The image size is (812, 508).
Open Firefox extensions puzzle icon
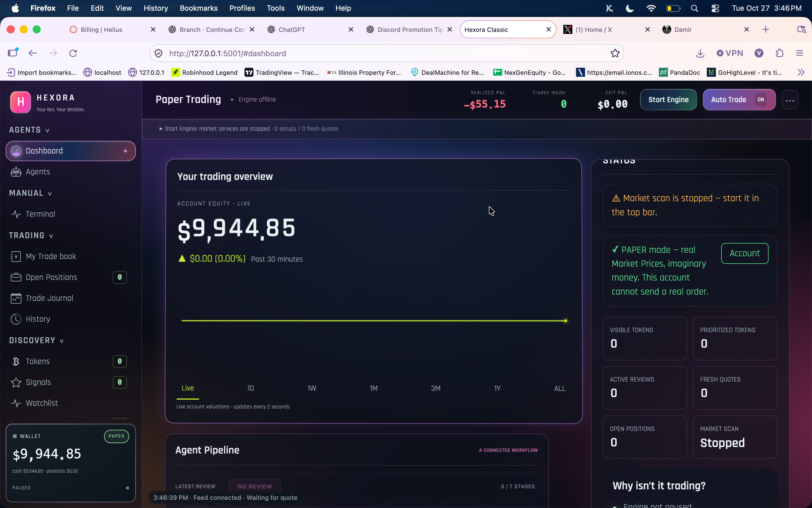pos(780,53)
